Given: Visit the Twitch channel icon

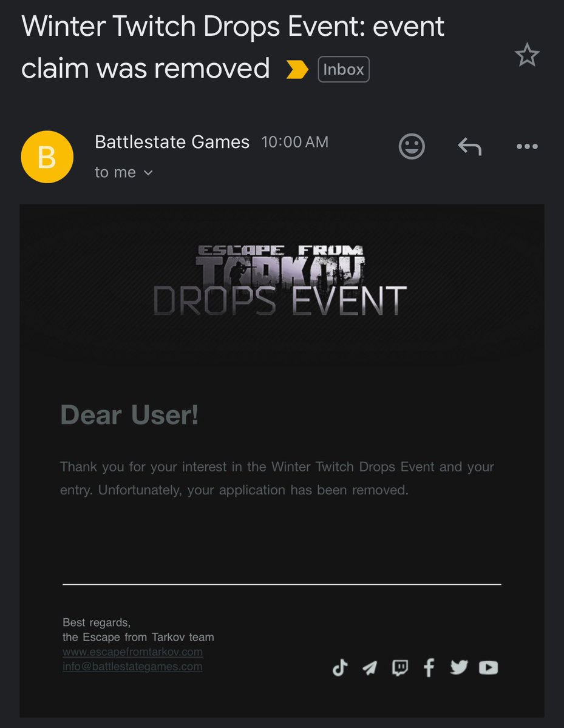Looking at the screenshot, I should click(x=399, y=668).
